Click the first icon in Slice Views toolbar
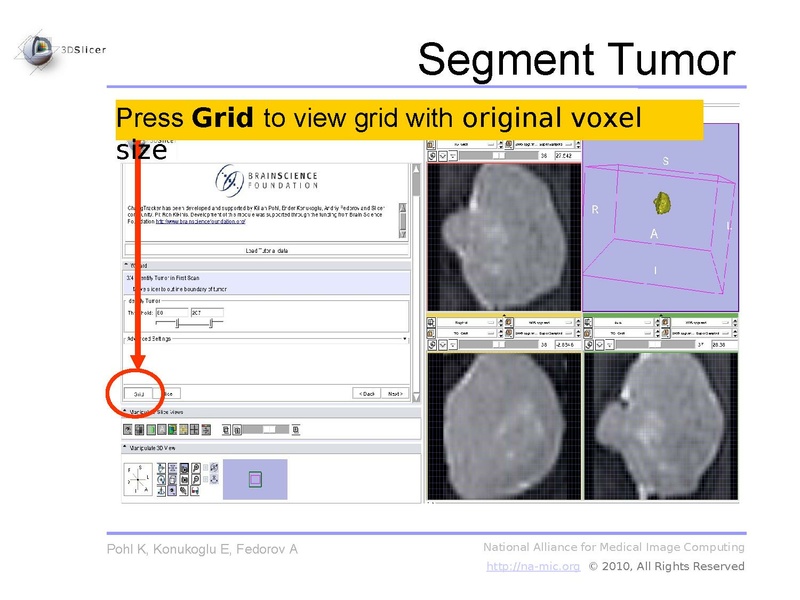The height and width of the screenshot is (600, 800). [x=128, y=429]
